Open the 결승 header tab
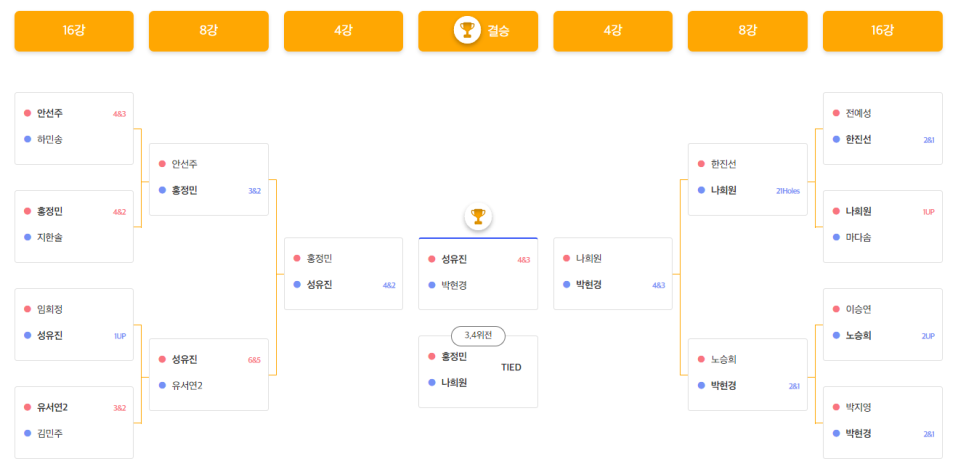This screenshot has width=966, height=472. pyautogui.click(x=478, y=31)
